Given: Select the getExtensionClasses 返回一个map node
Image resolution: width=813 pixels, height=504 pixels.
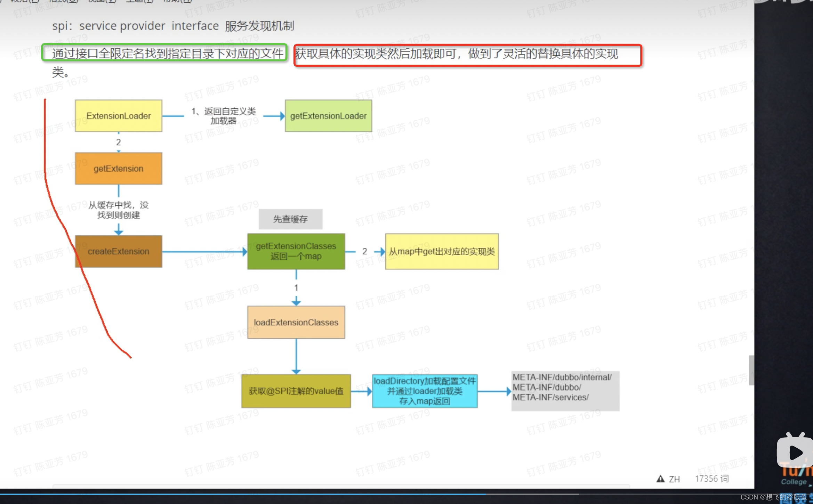Looking at the screenshot, I should [296, 251].
